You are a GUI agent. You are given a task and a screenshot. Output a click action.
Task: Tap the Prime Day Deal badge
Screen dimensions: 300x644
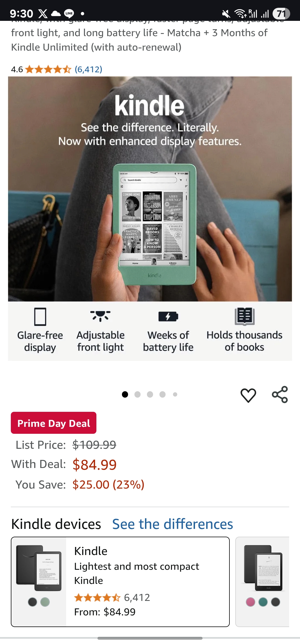coord(54,423)
